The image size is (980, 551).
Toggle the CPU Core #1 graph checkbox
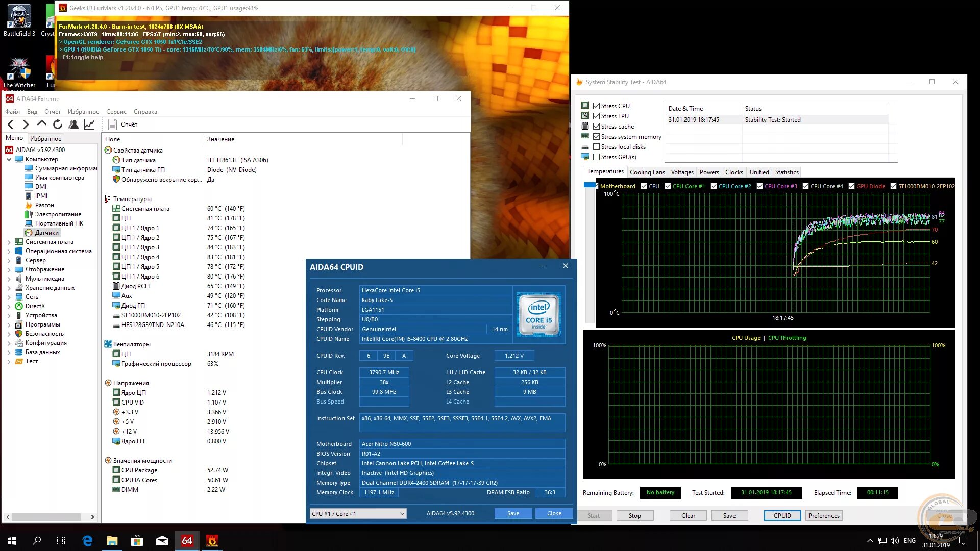coord(668,186)
